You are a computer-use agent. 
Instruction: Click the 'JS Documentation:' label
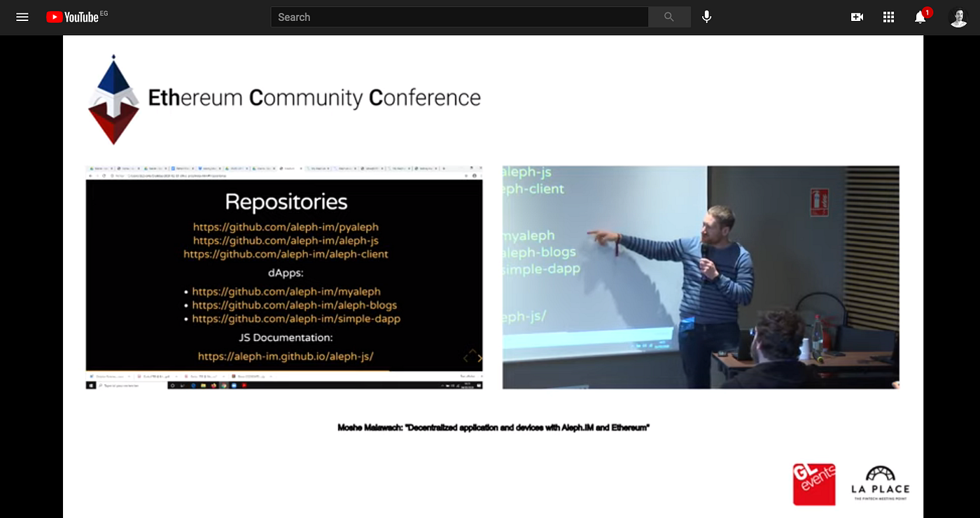tap(286, 337)
